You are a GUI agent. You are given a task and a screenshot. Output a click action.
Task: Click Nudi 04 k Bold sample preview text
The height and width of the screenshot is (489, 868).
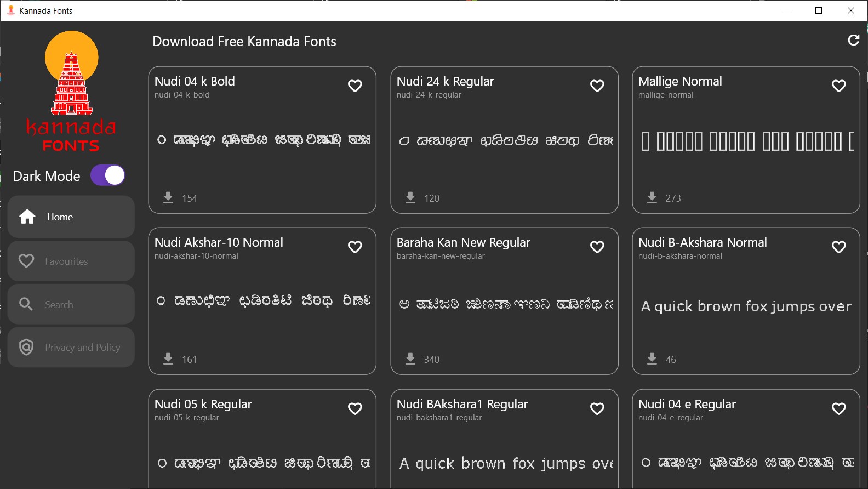click(264, 140)
